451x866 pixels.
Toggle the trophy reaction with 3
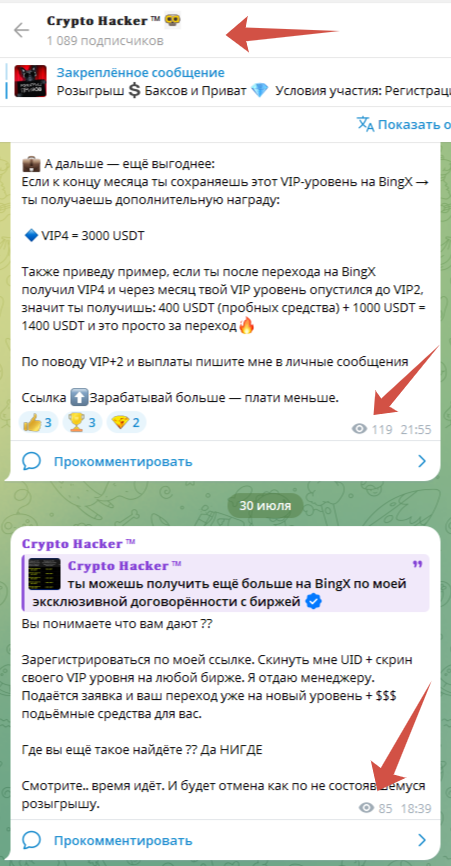click(82, 424)
